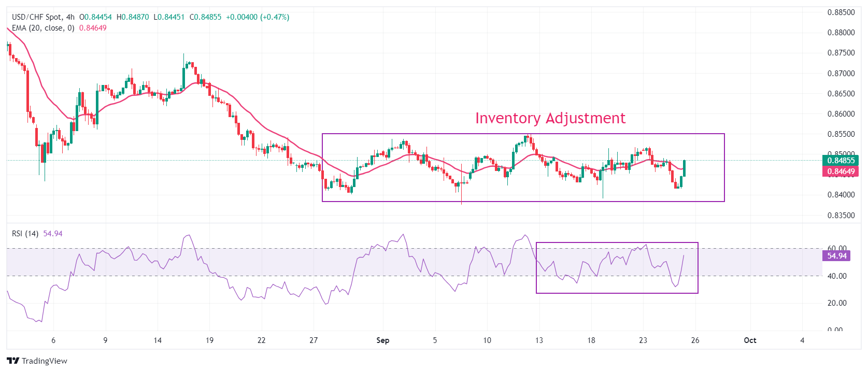Click the Oct label on the time axis
This screenshot has width=868, height=372.
point(749,340)
